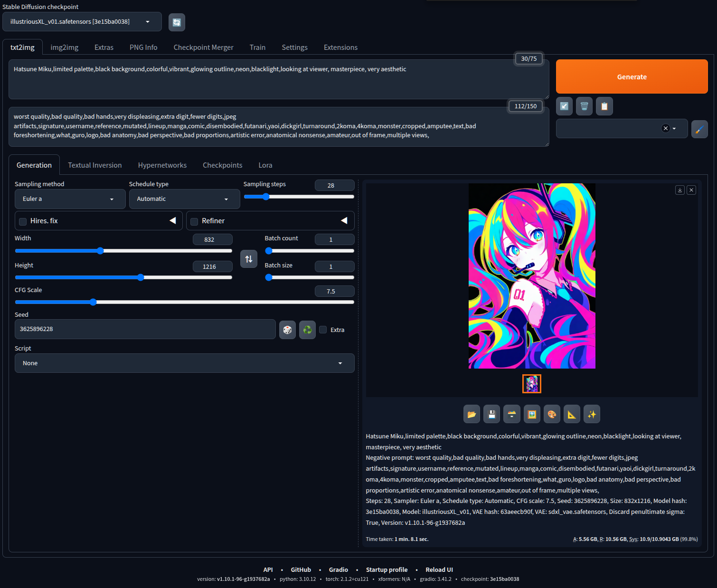Apply selected styles with the clipboard icon

[604, 106]
